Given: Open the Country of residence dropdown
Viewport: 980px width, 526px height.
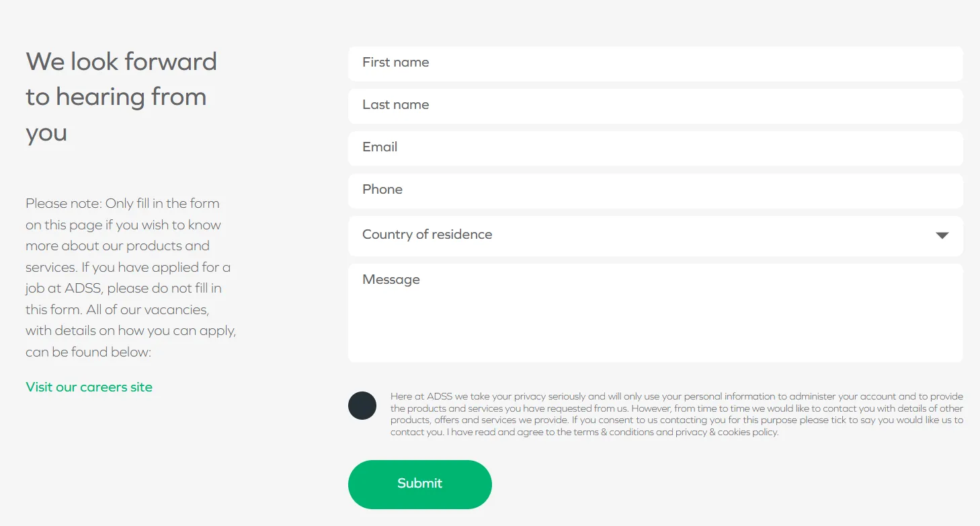Looking at the screenshot, I should pos(639,235).
